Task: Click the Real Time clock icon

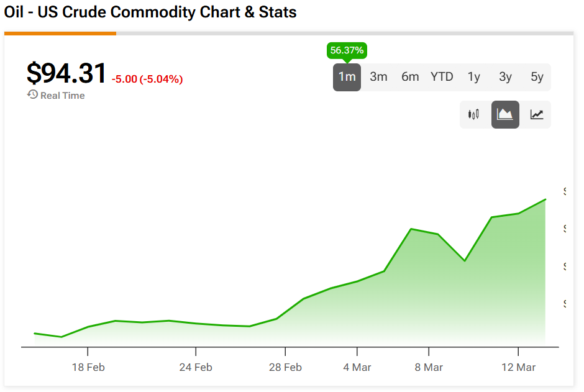Action: point(32,95)
